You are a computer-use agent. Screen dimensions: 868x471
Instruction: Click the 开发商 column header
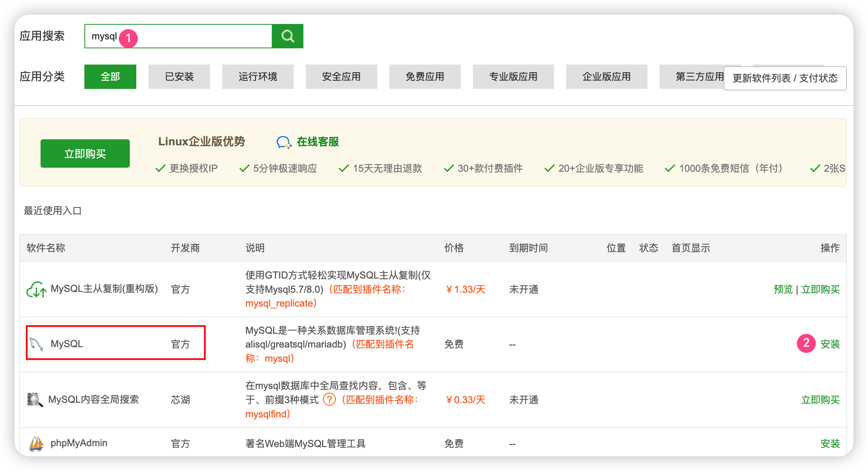click(185, 248)
